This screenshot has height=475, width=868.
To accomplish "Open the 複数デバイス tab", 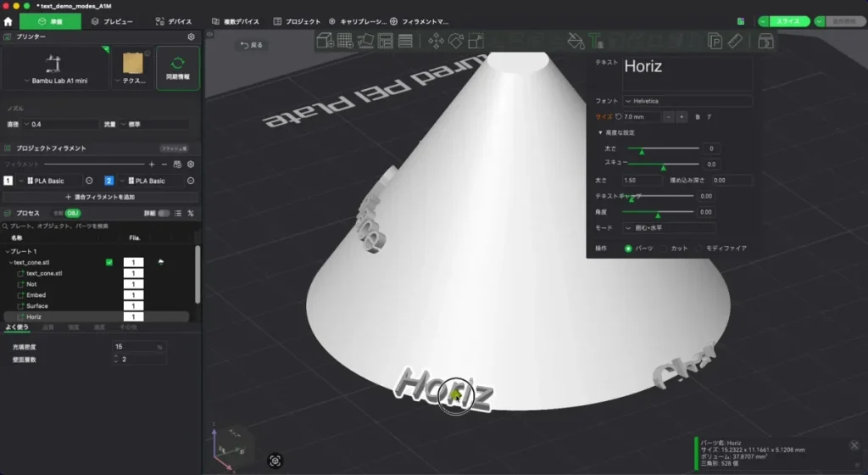I will pyautogui.click(x=236, y=21).
